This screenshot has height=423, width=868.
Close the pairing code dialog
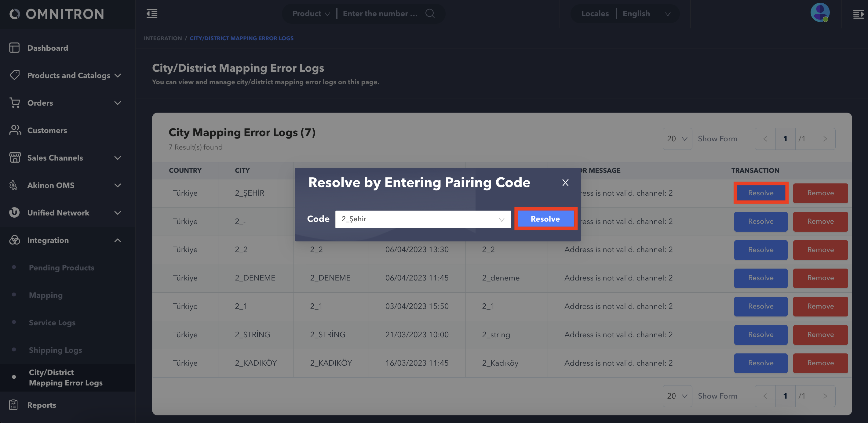click(x=565, y=183)
